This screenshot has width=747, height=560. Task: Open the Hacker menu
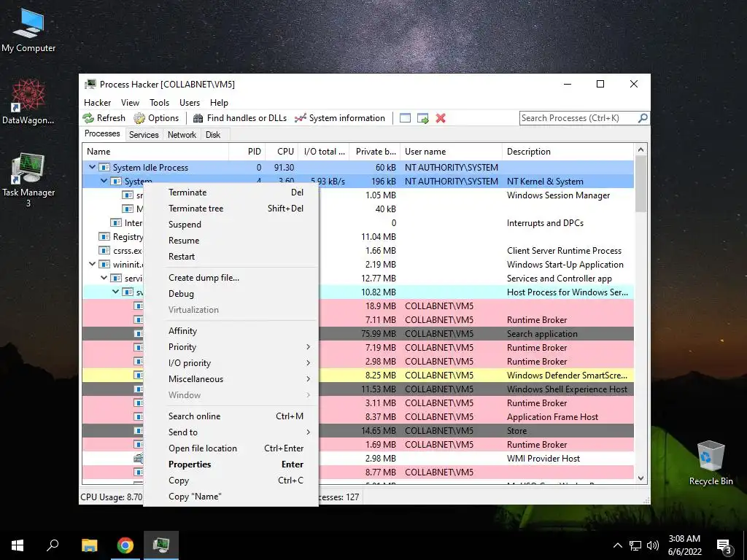97,103
